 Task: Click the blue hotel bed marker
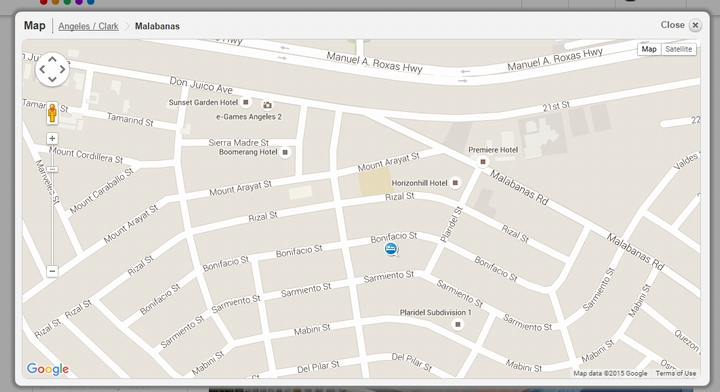(391, 249)
